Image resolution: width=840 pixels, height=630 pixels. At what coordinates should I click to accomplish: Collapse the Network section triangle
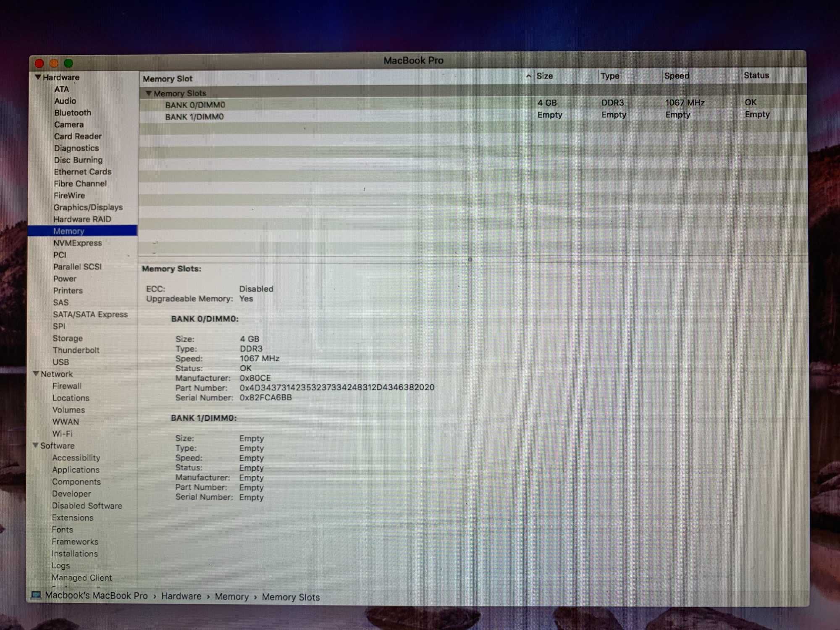click(36, 374)
